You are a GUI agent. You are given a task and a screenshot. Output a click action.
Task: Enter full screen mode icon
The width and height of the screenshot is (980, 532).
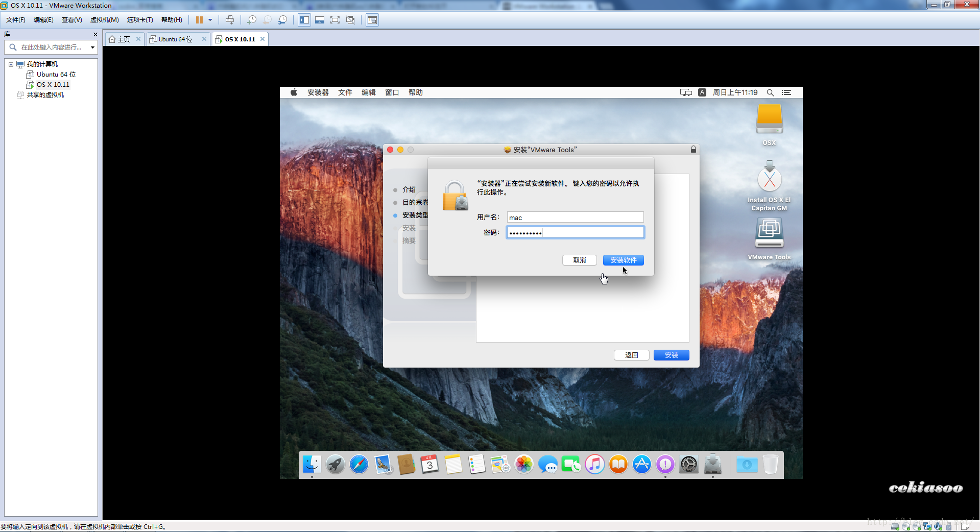(335, 20)
